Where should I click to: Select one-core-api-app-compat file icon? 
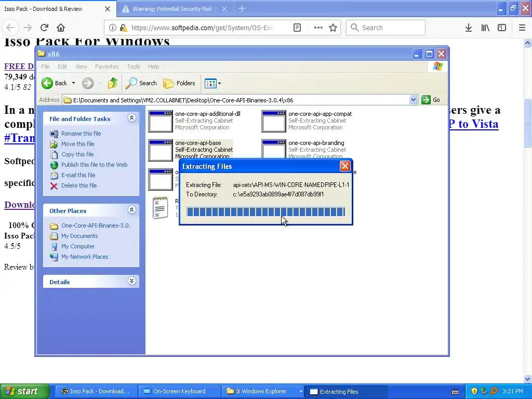coord(274,121)
